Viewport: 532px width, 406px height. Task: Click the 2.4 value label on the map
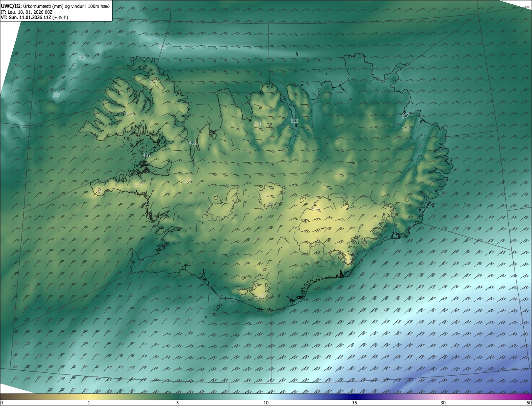coord(257,124)
